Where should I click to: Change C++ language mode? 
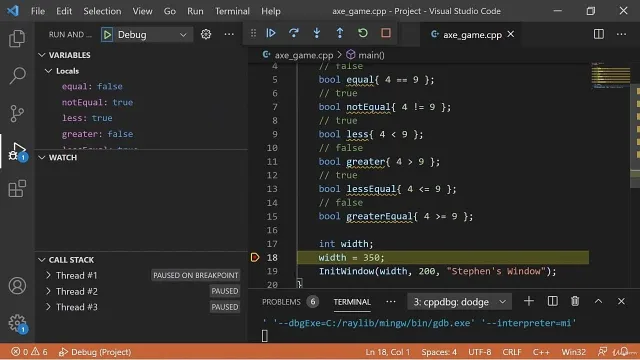(541, 352)
